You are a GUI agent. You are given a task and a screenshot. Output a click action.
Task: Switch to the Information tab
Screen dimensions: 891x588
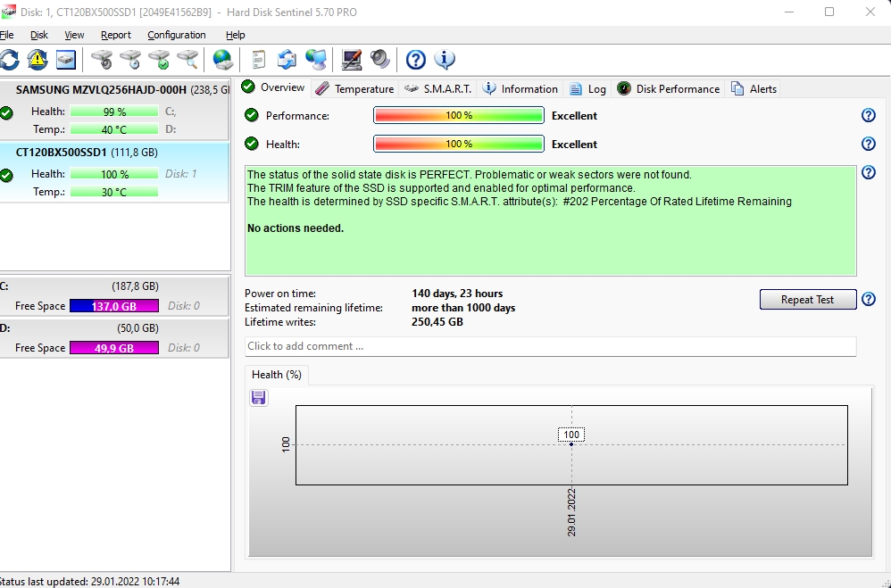[520, 89]
